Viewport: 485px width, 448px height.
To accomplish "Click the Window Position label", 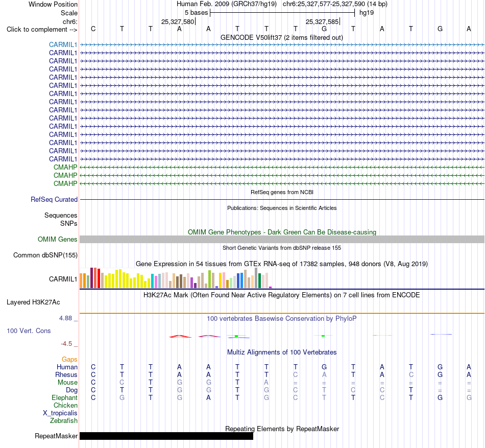I will [x=53, y=4].
